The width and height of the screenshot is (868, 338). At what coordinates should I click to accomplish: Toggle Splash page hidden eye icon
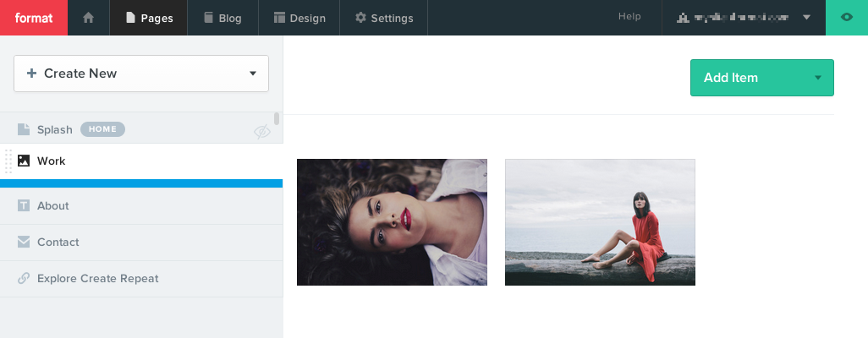pyautogui.click(x=262, y=131)
